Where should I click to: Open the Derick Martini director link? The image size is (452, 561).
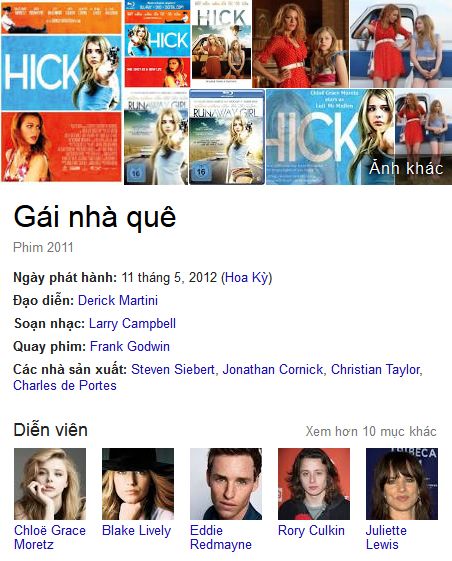(x=118, y=300)
